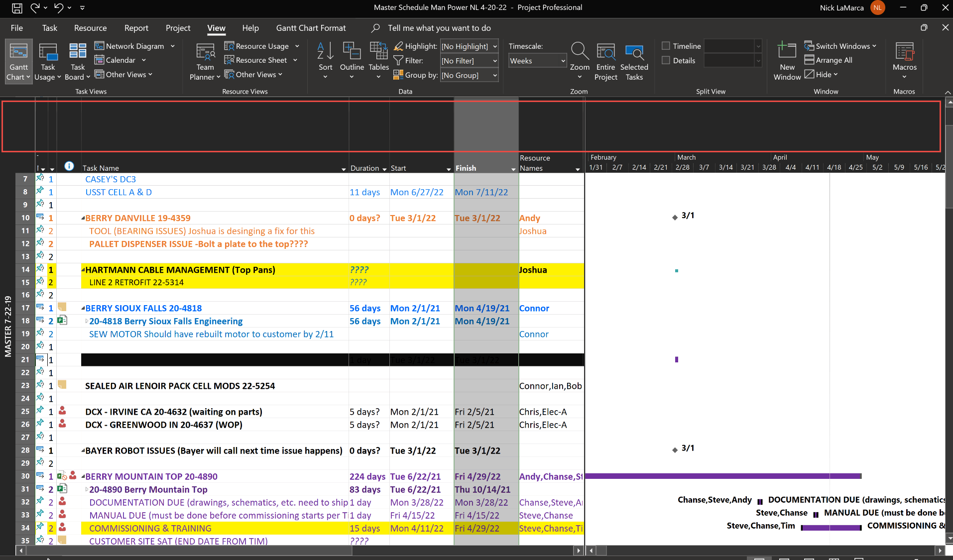Image resolution: width=953 pixels, height=560 pixels.
Task: Click the Tables icon
Action: [x=378, y=60]
